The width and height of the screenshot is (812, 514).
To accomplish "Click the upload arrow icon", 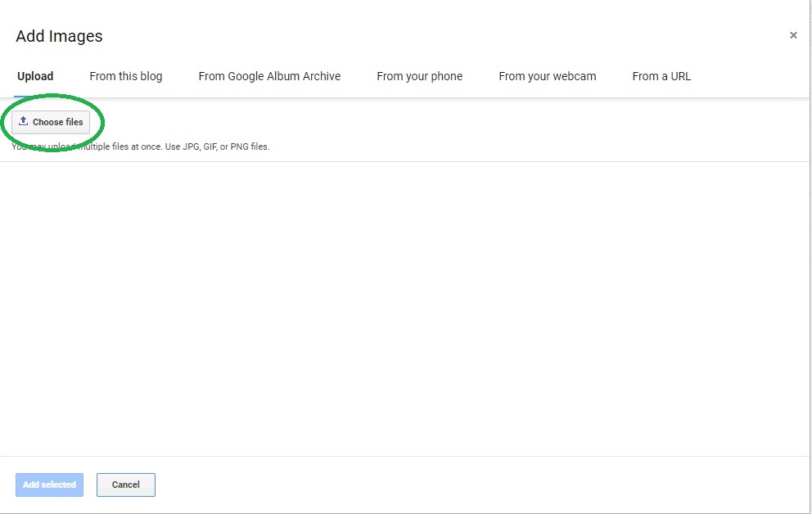I will click(x=24, y=121).
